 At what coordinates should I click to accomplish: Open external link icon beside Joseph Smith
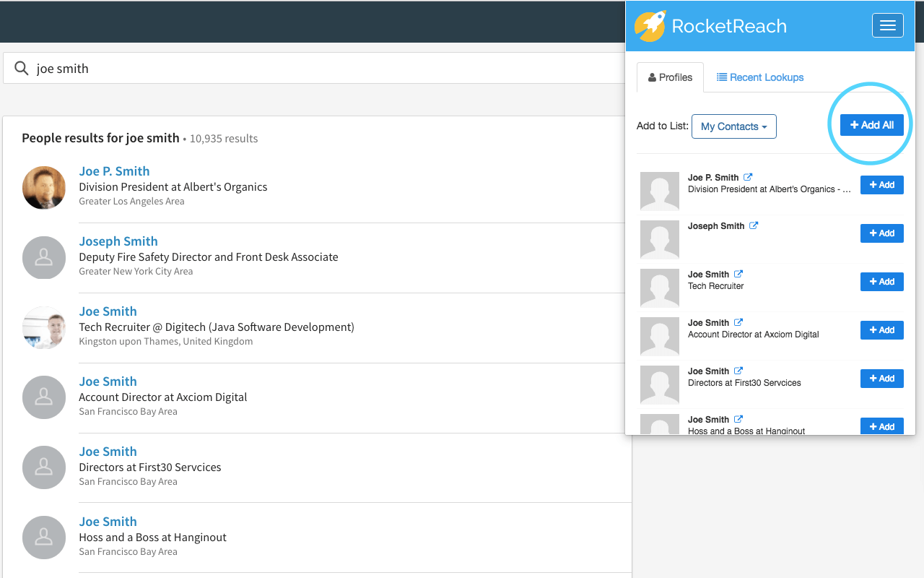coord(754,225)
